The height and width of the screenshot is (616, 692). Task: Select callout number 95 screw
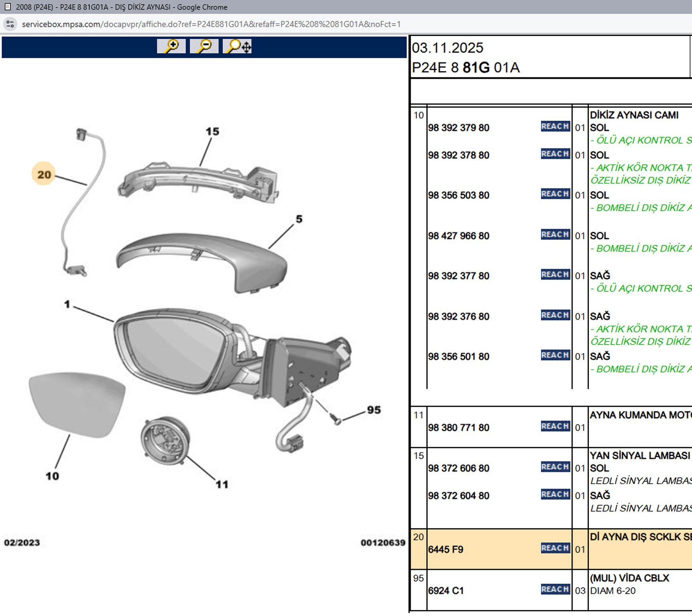click(374, 410)
